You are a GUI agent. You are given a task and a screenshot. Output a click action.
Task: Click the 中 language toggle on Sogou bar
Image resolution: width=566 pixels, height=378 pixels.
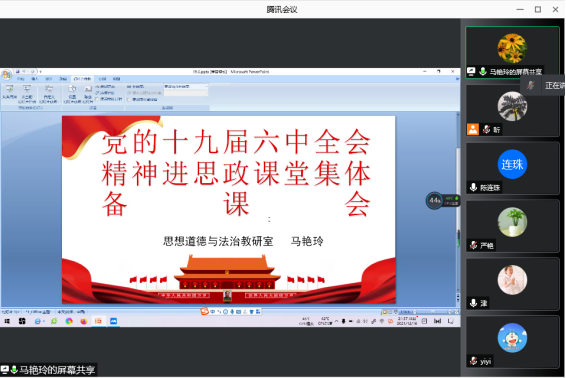pyautogui.click(x=213, y=312)
